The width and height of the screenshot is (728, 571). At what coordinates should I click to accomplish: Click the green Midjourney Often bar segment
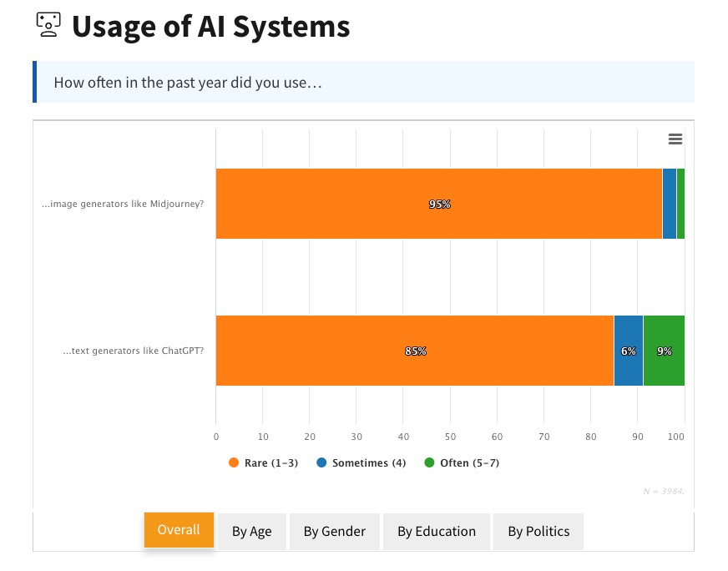point(680,204)
